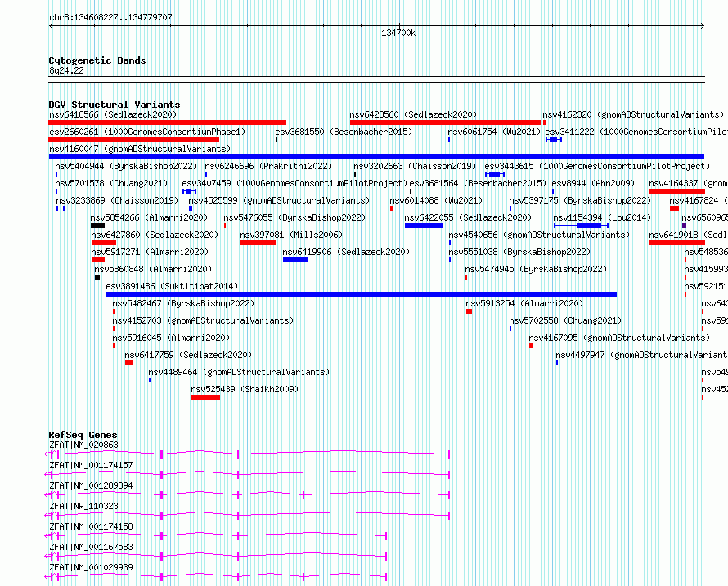
Task: Click nsv4540656 gnomAD variant label
Action: point(539,235)
